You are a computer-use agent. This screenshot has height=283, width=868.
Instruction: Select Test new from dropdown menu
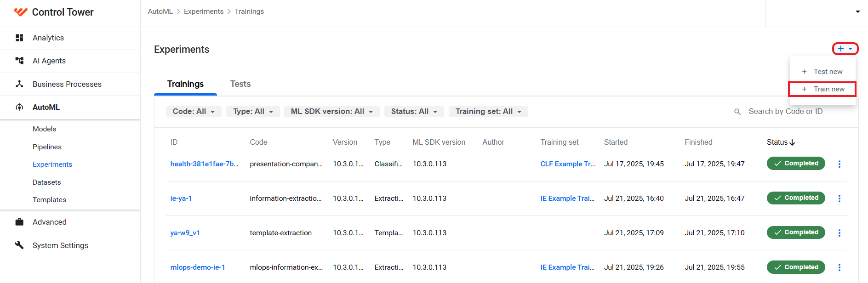point(822,72)
